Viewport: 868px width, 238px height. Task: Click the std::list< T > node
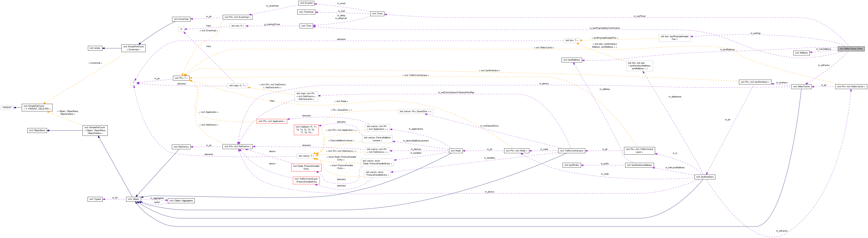coord(572,41)
